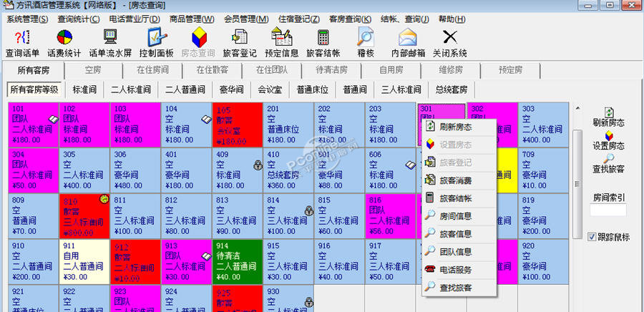Screen dimensions: 644x312
Task: Click the 房态查询 cube icon
Action: [199, 37]
